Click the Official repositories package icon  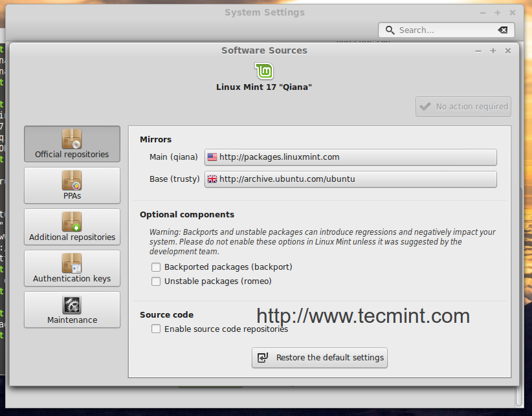72,138
